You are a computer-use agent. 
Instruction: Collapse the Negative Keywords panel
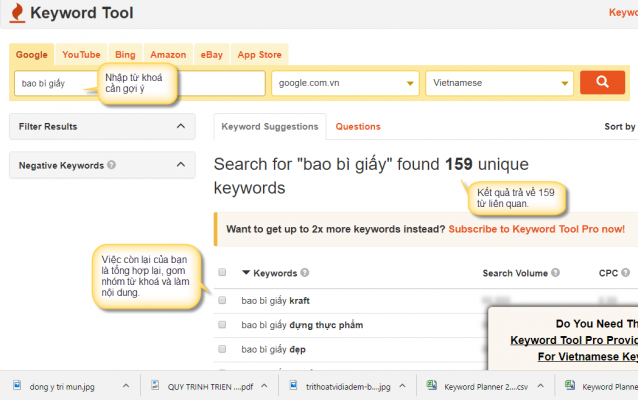[x=180, y=165]
